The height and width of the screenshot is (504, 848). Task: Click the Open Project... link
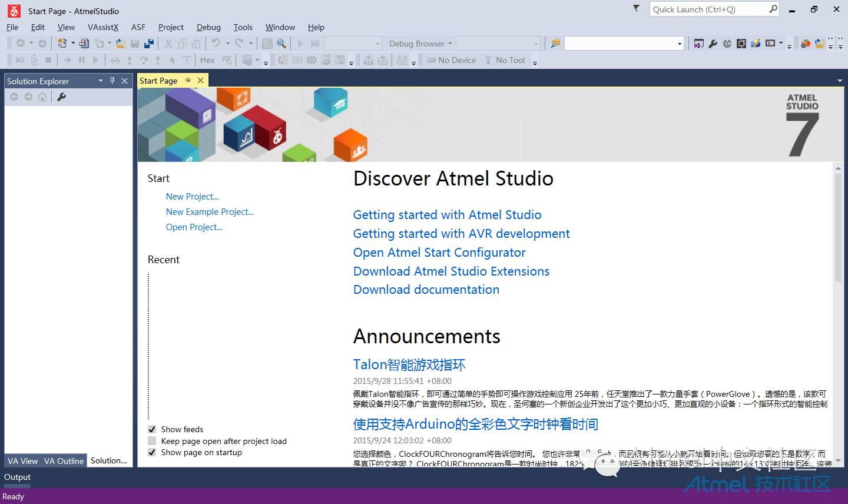(194, 227)
